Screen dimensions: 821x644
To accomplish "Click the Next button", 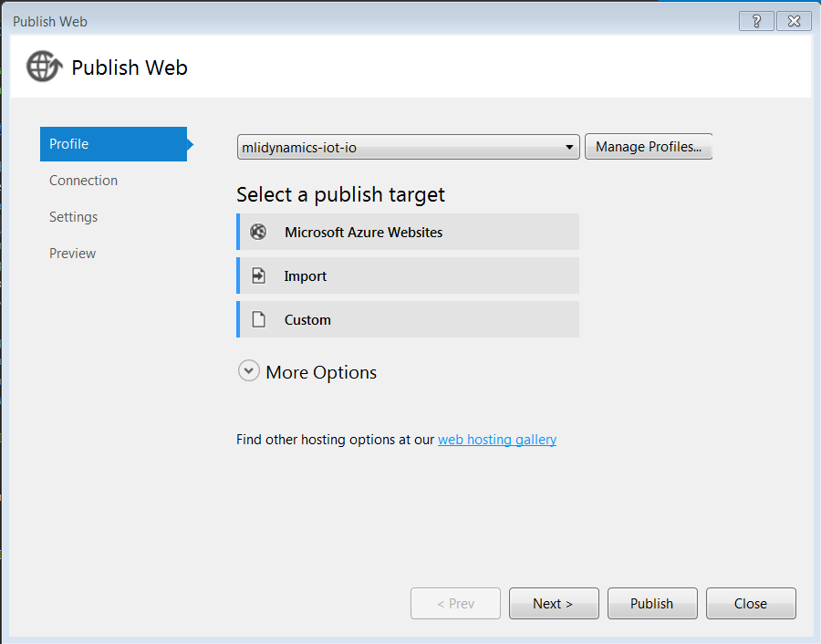I will tap(554, 604).
